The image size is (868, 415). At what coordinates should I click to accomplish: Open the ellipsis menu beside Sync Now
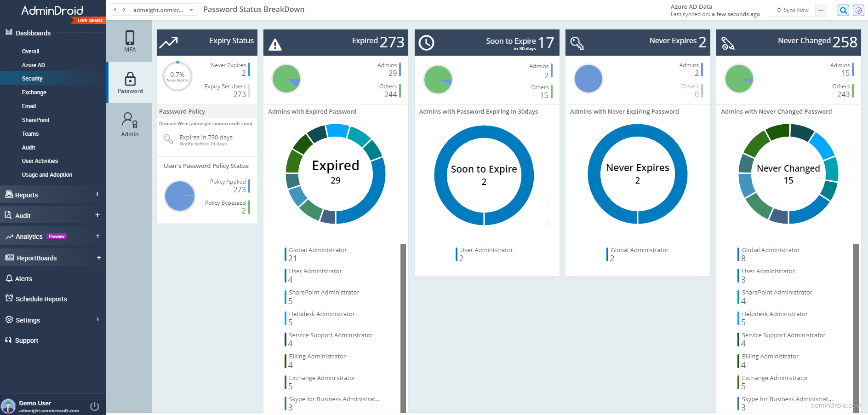(821, 10)
